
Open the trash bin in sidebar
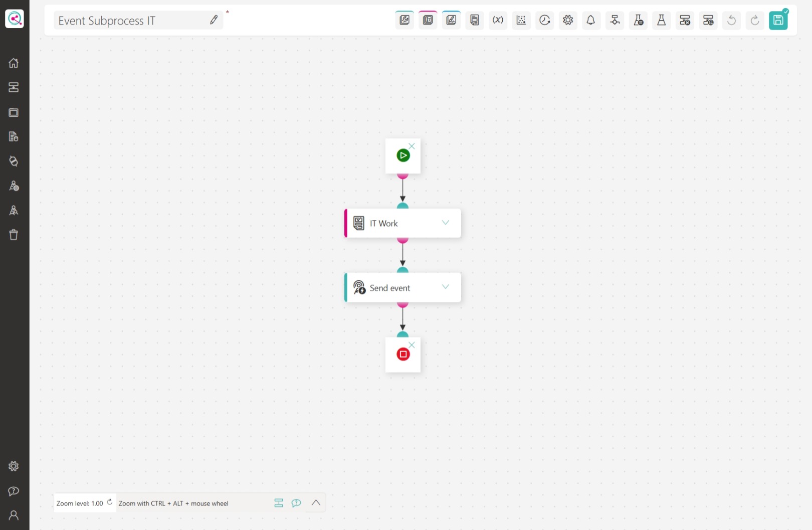point(14,235)
